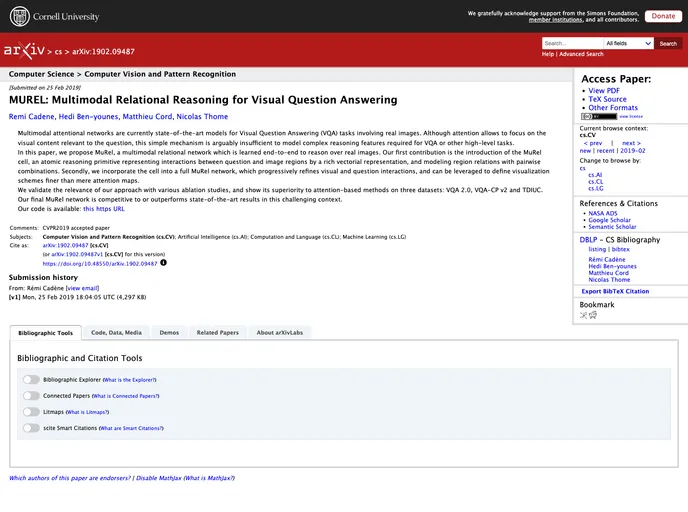Screen dimensions: 688x512
Task: Open the View PDF link
Action: (603, 91)
